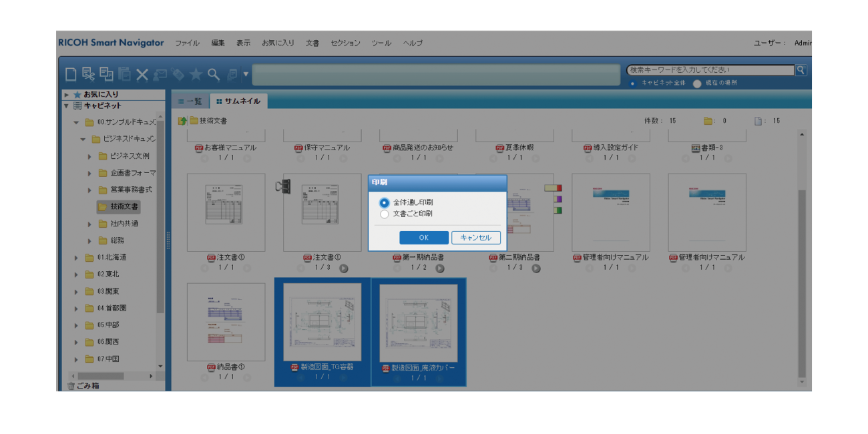This screenshot has height=434, width=868.
Task: Select the Cut document toolbar icon
Action: [x=88, y=71]
